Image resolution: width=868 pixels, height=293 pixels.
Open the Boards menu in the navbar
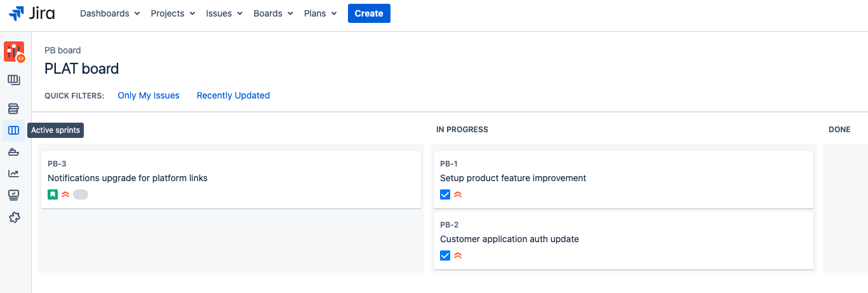click(x=273, y=13)
